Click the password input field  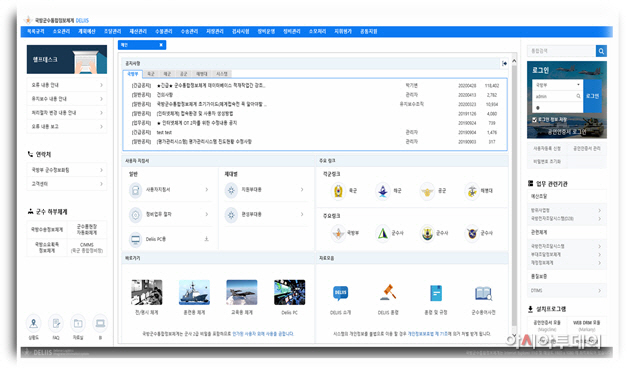pyautogui.click(x=557, y=108)
